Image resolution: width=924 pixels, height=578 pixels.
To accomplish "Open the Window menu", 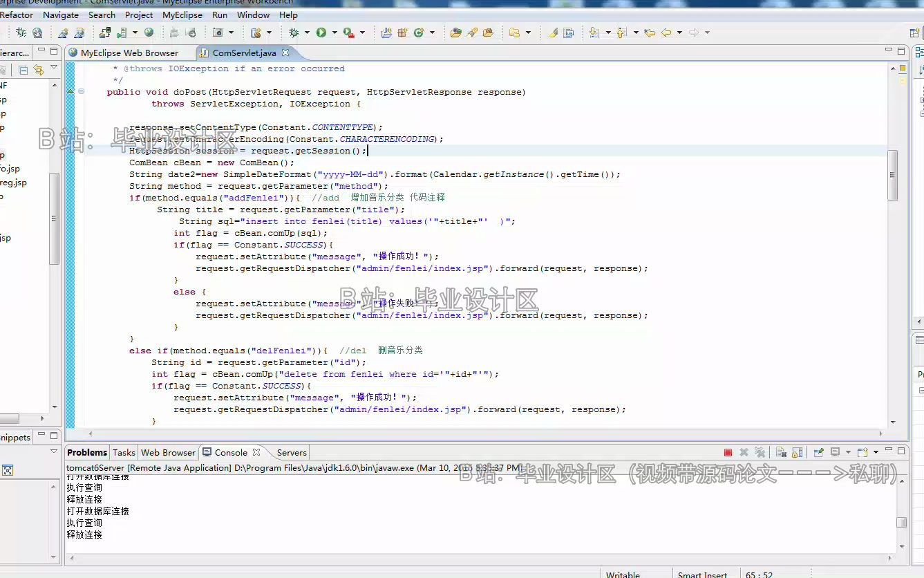I will click(253, 15).
